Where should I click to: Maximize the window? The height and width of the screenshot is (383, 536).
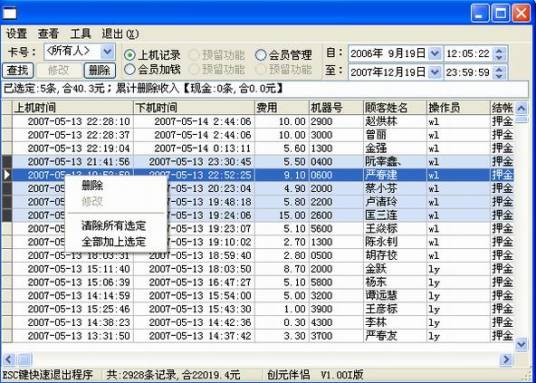tap(500, 13)
